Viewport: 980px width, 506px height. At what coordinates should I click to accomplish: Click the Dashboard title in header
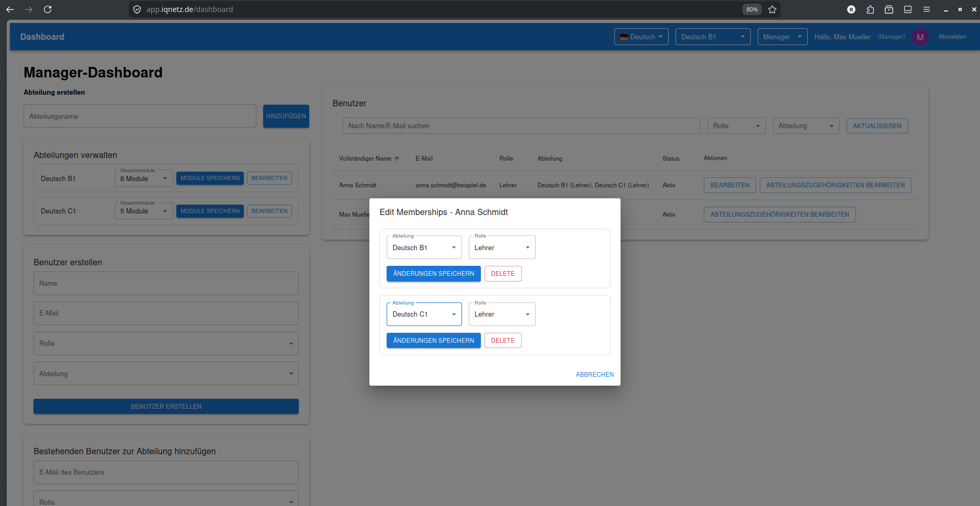click(x=42, y=37)
